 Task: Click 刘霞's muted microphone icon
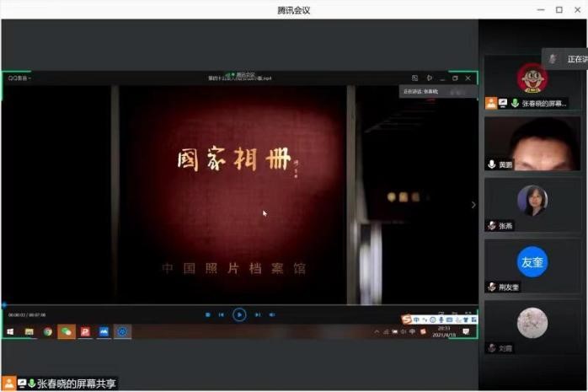pos(492,348)
